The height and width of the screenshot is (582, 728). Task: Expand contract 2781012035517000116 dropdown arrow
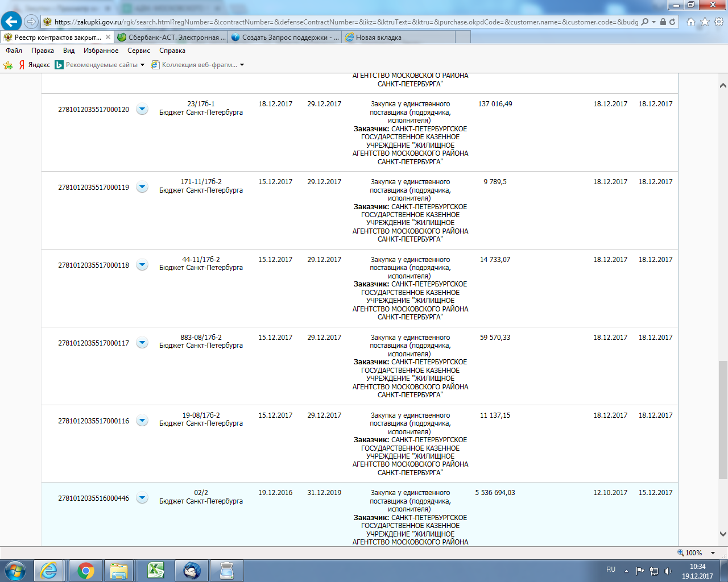click(142, 421)
